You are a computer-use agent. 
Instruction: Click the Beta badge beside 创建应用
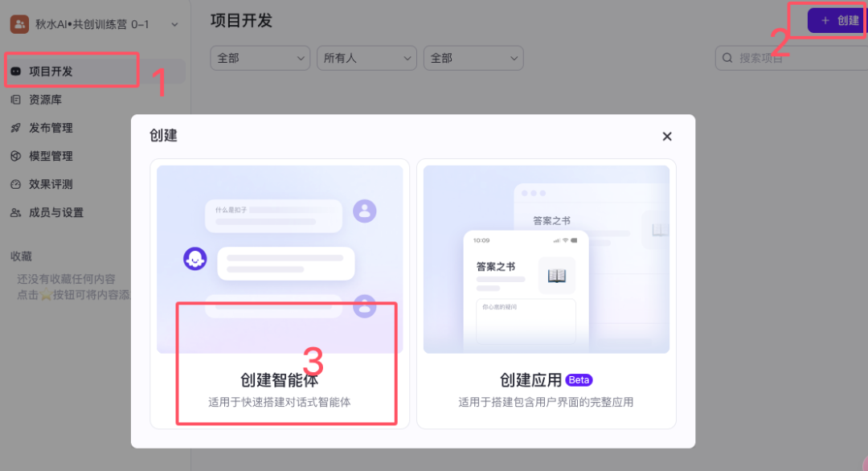click(579, 380)
